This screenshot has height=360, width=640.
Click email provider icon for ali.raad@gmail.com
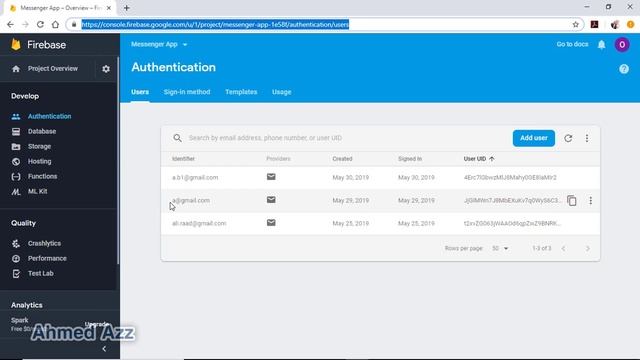271,222
